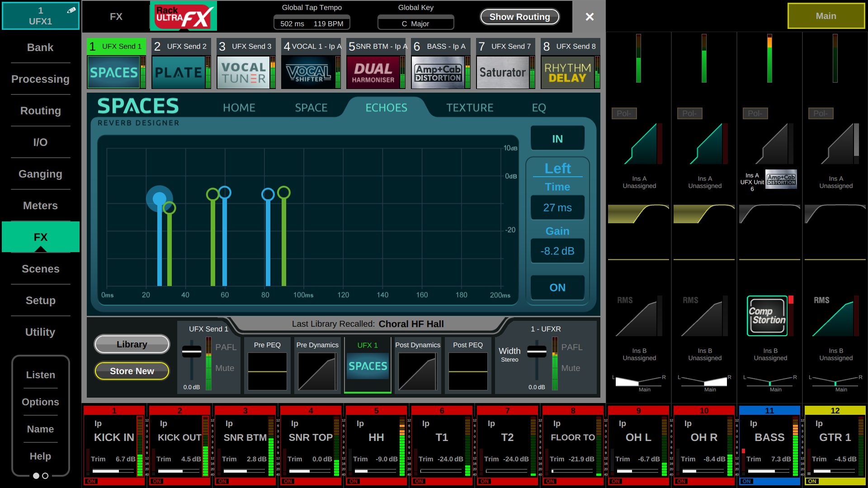Open the Dual Harmoniser unit
The width and height of the screenshot is (868, 488).
pyautogui.click(x=373, y=72)
